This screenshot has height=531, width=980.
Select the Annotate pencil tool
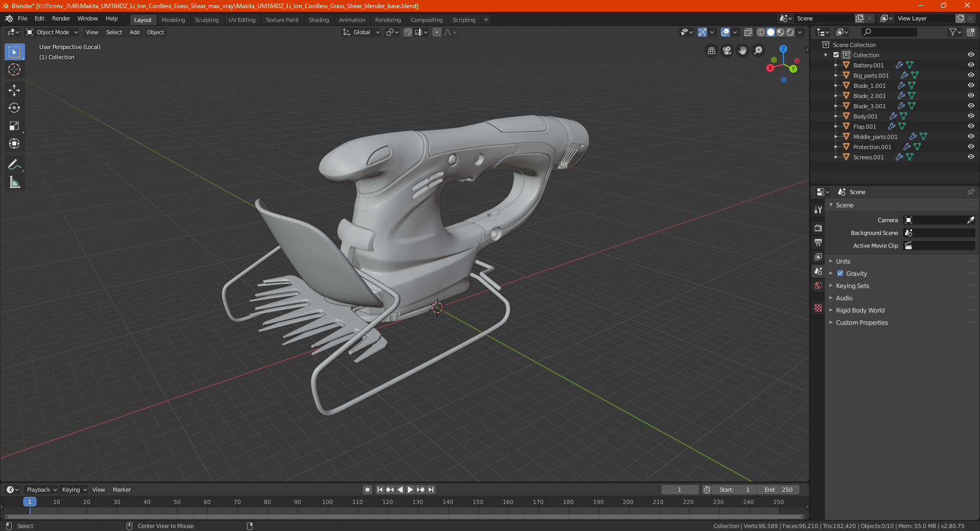coord(14,164)
